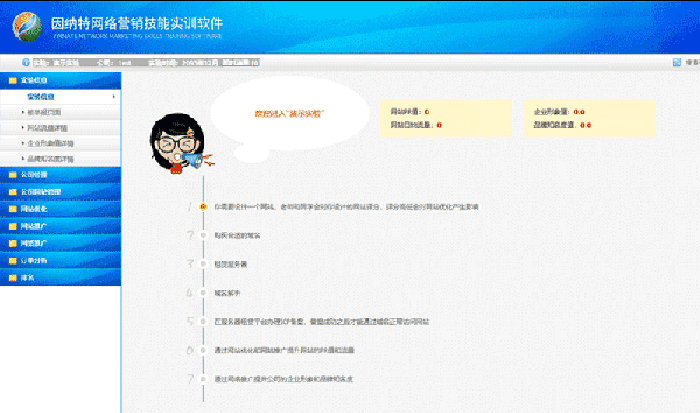Click the orange timeline node for step one
Viewport: 700px width, 413px height.
[x=203, y=206]
